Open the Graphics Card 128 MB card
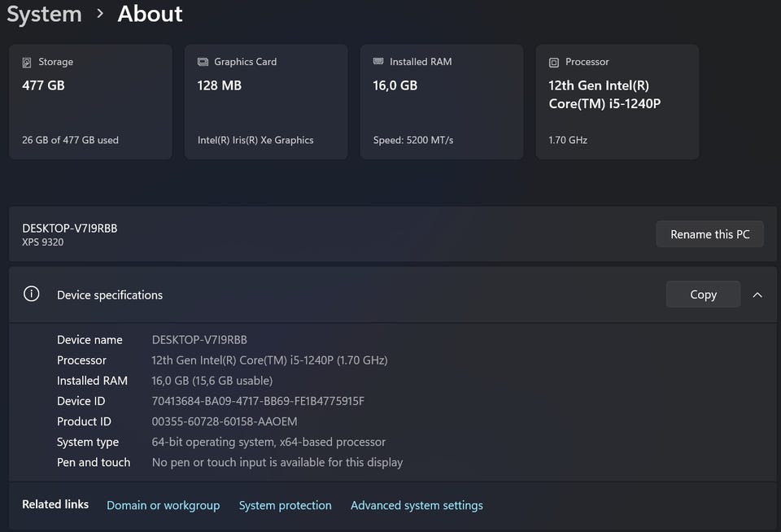 click(x=266, y=102)
